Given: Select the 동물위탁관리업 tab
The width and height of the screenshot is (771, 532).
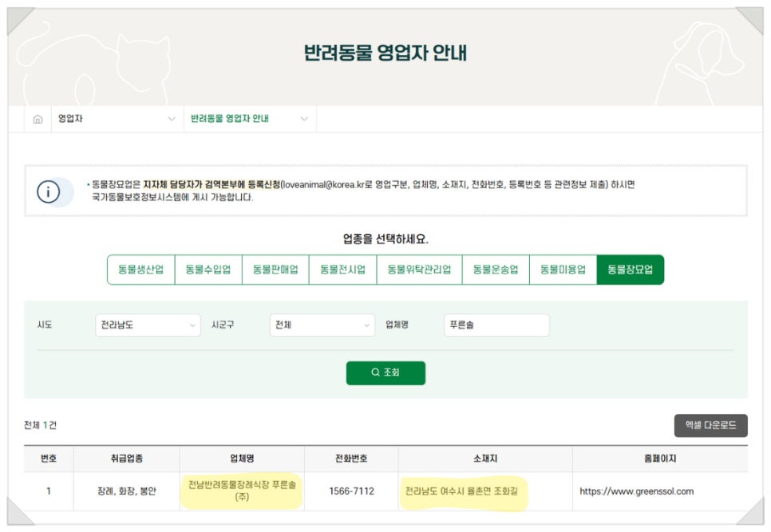Looking at the screenshot, I should pos(420,270).
